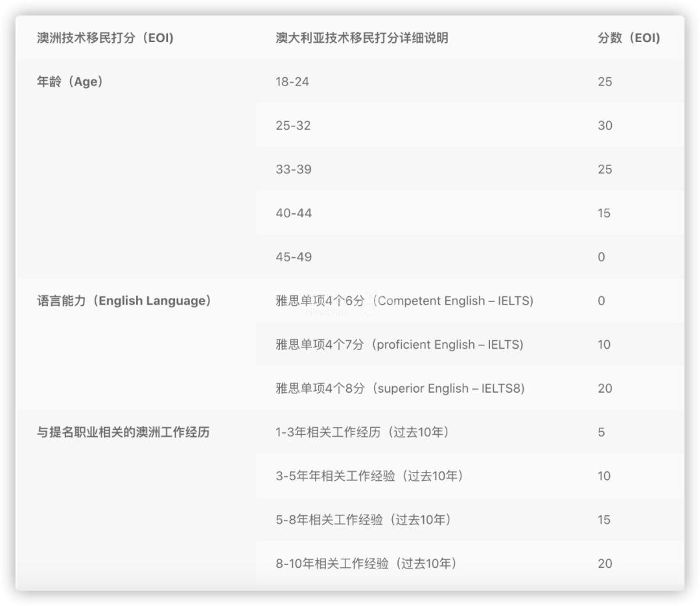This screenshot has width=700, height=606.
Task: Select the 18-24 age range cell
Action: tap(292, 82)
